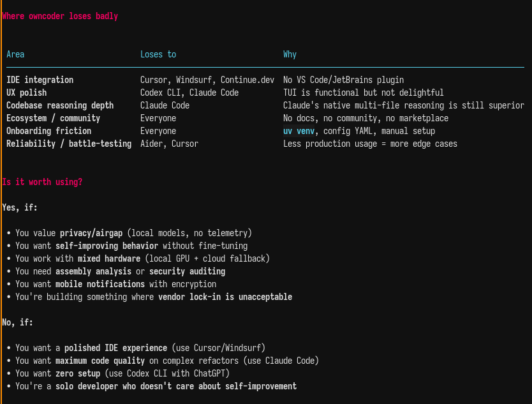Click the 'security auditing' bold text
The image size is (532, 404).
187,272
